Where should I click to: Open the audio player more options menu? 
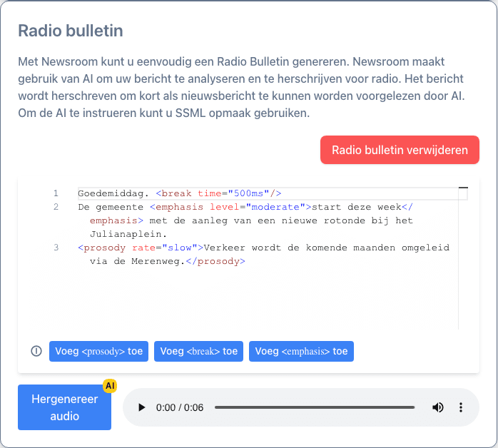[460, 407]
